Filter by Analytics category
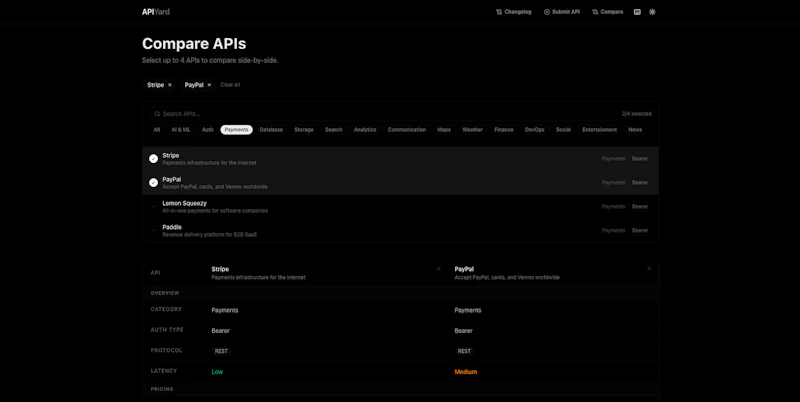The image size is (800, 402). pyautogui.click(x=365, y=130)
